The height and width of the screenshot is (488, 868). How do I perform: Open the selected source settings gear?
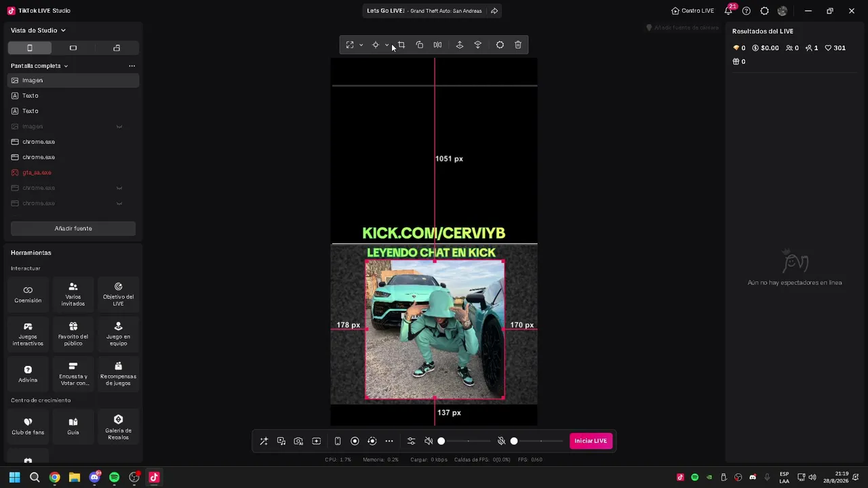(500, 45)
